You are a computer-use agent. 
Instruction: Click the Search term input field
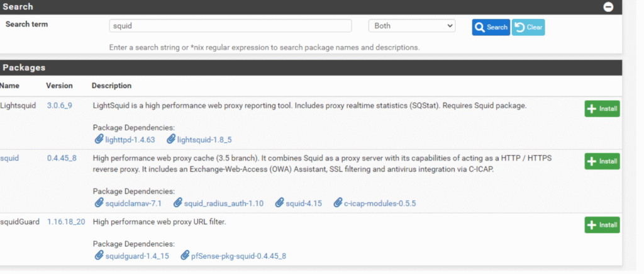pyautogui.click(x=230, y=26)
